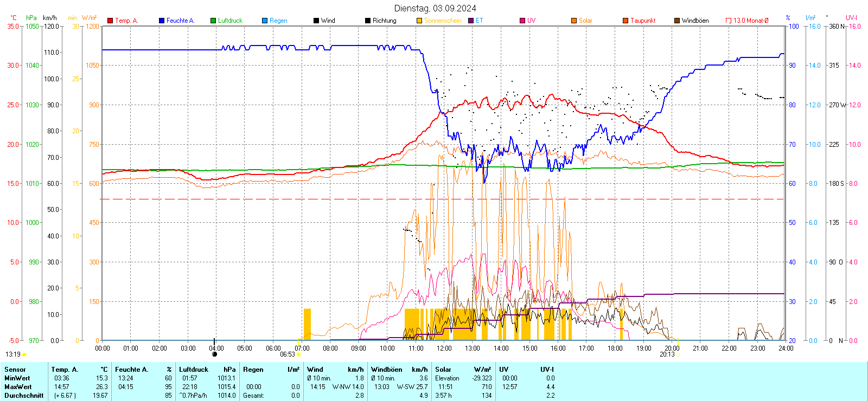The height and width of the screenshot is (401, 868).
Task: Click the pink UV legend square
Action: click(x=522, y=21)
